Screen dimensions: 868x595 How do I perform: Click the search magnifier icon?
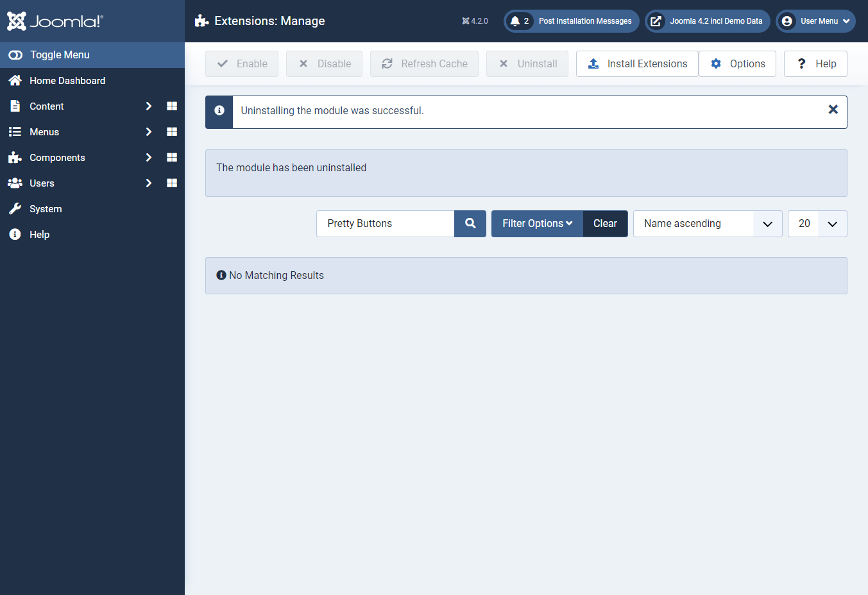click(x=470, y=223)
